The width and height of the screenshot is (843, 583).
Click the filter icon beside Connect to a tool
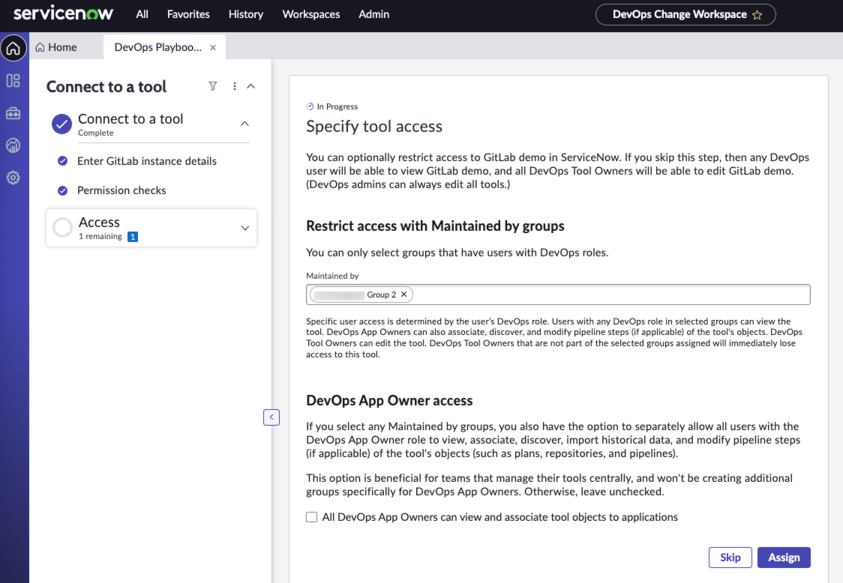[x=213, y=86]
